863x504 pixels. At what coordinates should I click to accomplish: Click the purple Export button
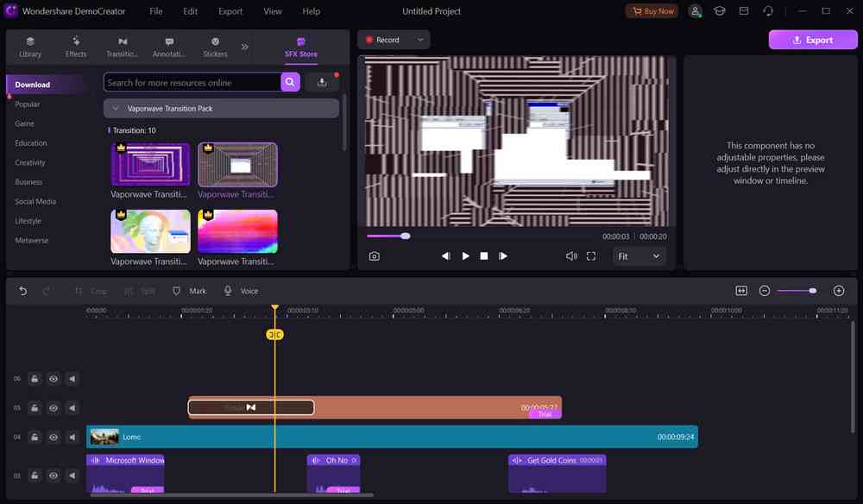(812, 41)
